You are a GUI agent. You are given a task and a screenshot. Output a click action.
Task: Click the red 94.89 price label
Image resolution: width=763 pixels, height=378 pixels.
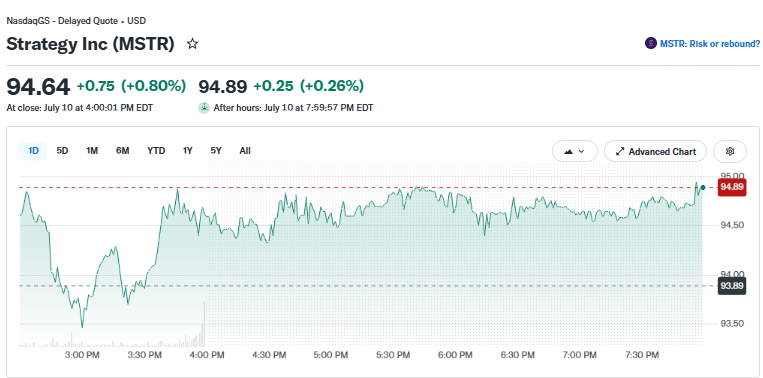pos(732,187)
